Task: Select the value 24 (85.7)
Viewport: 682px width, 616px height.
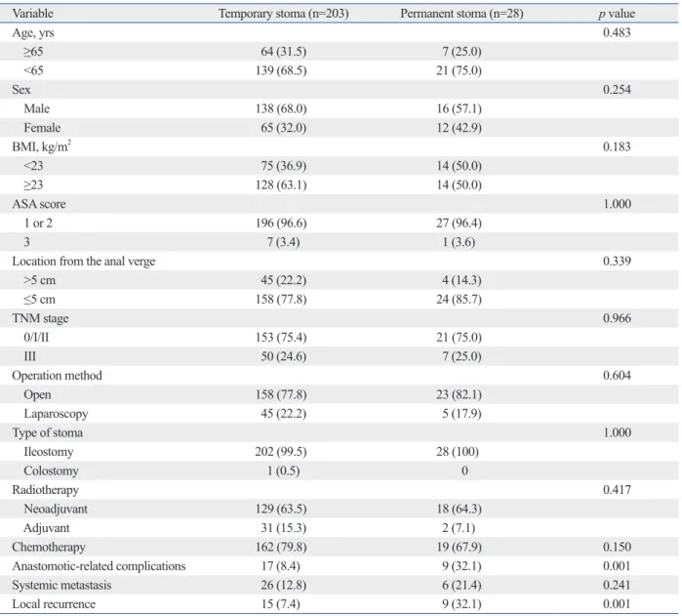Action: pos(460,300)
